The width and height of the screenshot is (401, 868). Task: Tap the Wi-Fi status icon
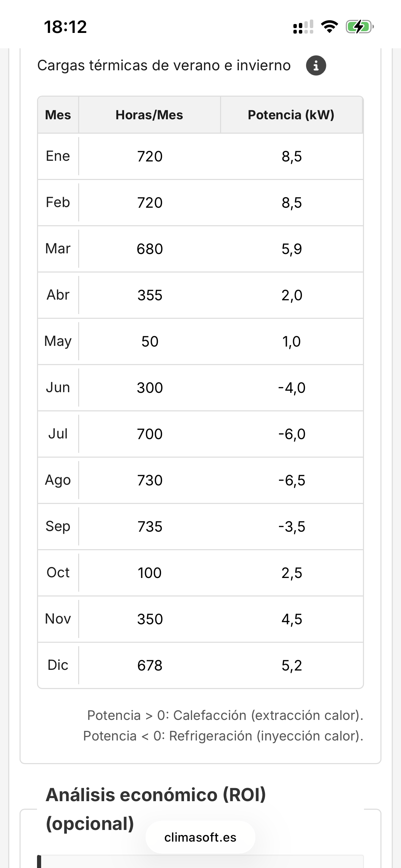[x=329, y=27]
